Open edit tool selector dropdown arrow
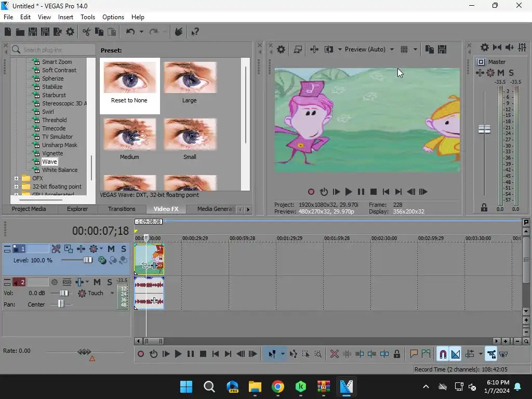The image size is (532, 399). pos(283,354)
